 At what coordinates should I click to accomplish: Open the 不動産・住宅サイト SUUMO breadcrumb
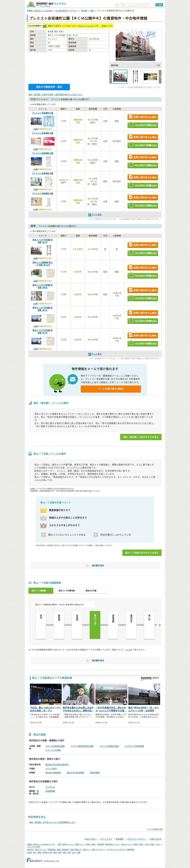(40, 11)
